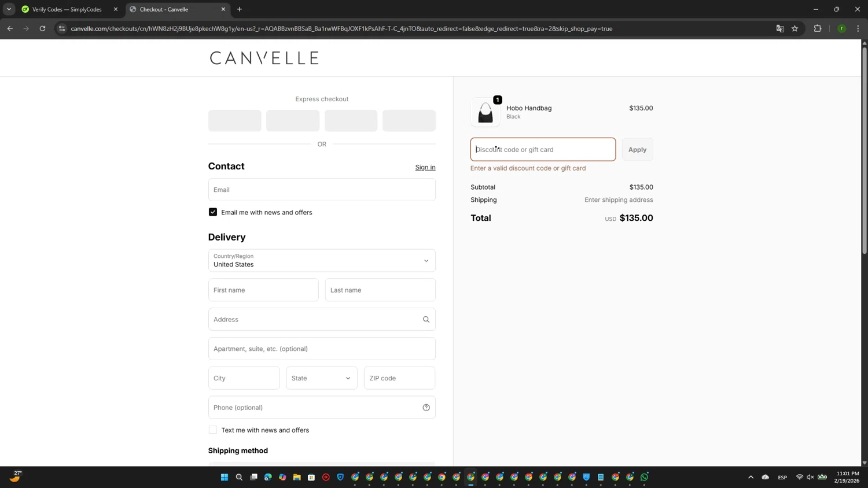Click the battery status tray icon
The height and width of the screenshot is (488, 868).
822,477
